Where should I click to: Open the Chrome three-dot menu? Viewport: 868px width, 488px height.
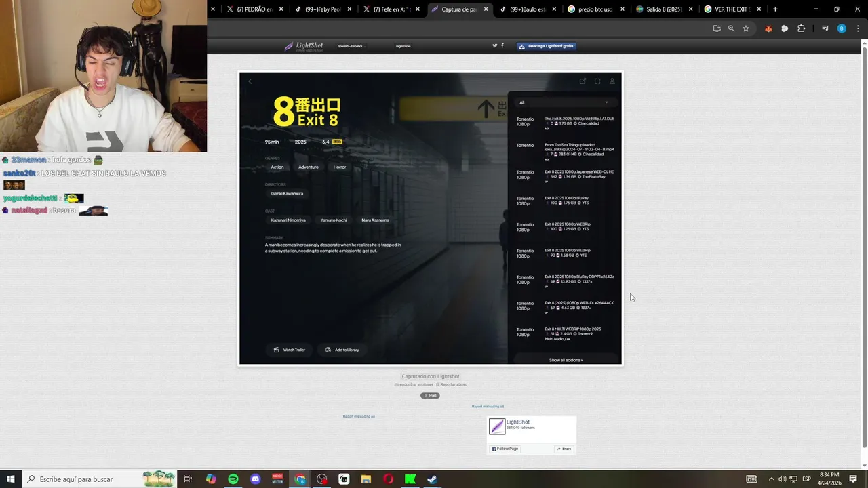pyautogui.click(x=856, y=28)
